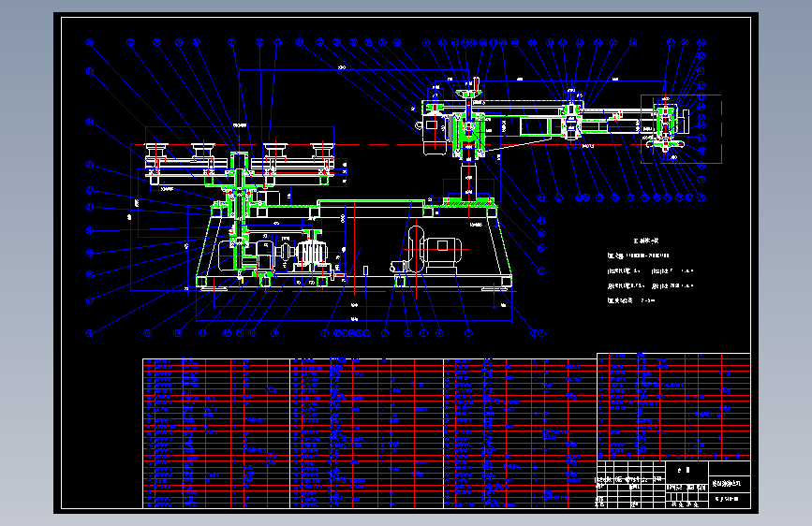Select the leftmost roller on the turntable
The image size is (812, 526).
tap(156, 150)
